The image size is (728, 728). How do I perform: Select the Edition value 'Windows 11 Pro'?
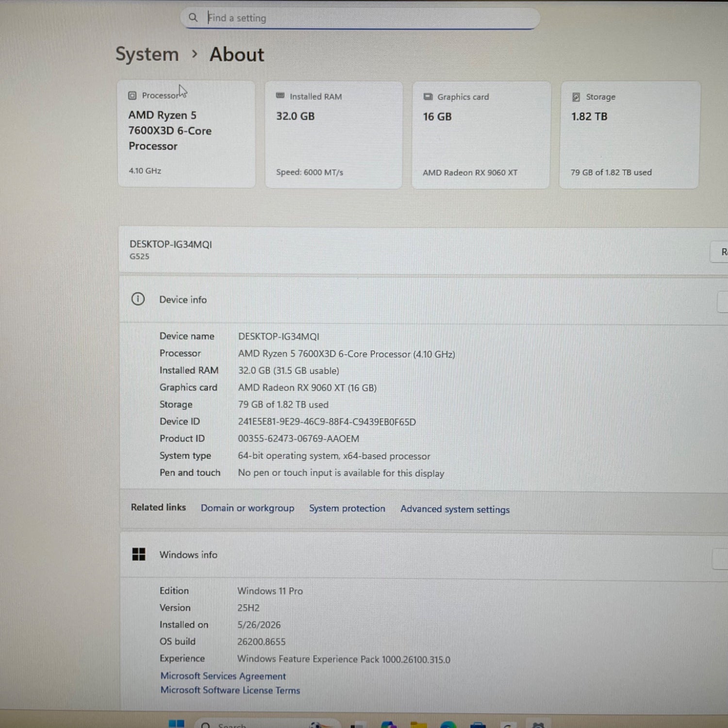click(270, 591)
